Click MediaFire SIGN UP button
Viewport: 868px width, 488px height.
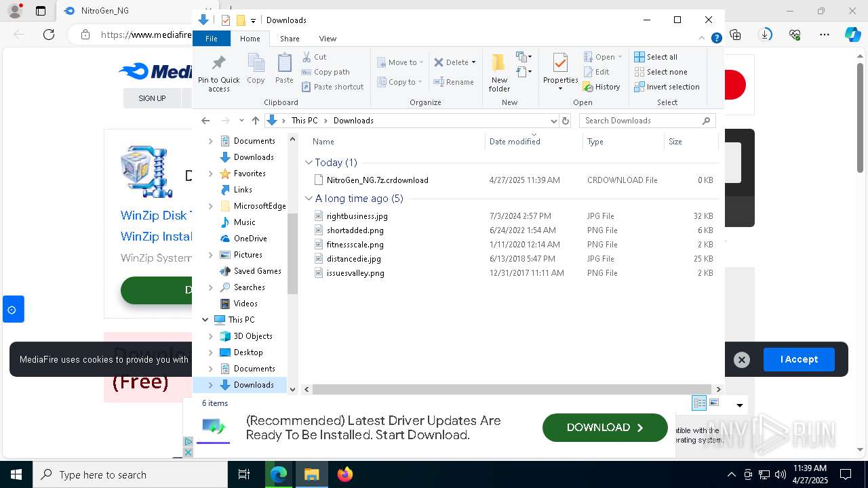click(x=152, y=98)
